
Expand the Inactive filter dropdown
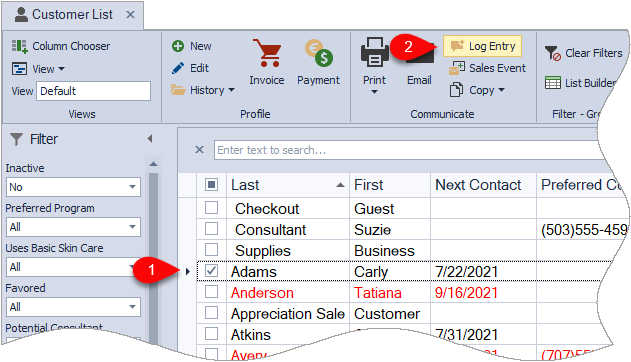tap(132, 187)
